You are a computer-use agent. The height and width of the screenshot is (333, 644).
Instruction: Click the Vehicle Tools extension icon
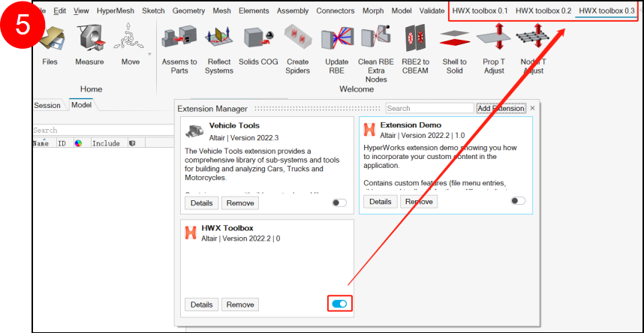click(194, 130)
